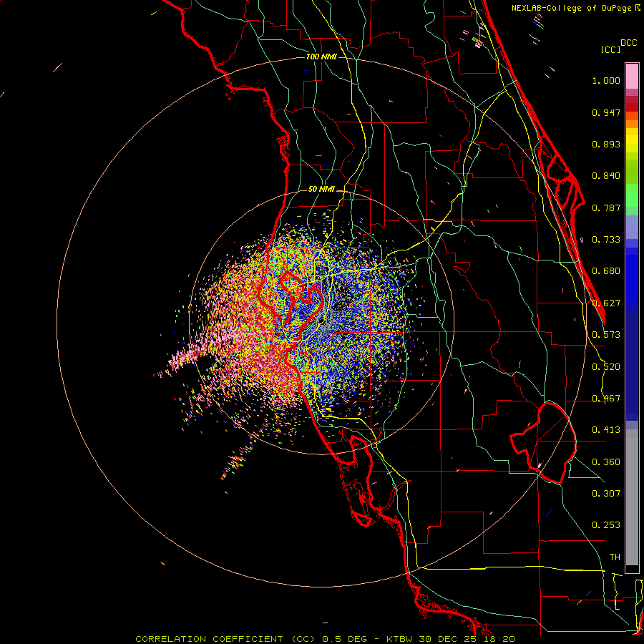This screenshot has height=644, width=644.
Task: Click the 0.520 scale value
Action: 606,367
